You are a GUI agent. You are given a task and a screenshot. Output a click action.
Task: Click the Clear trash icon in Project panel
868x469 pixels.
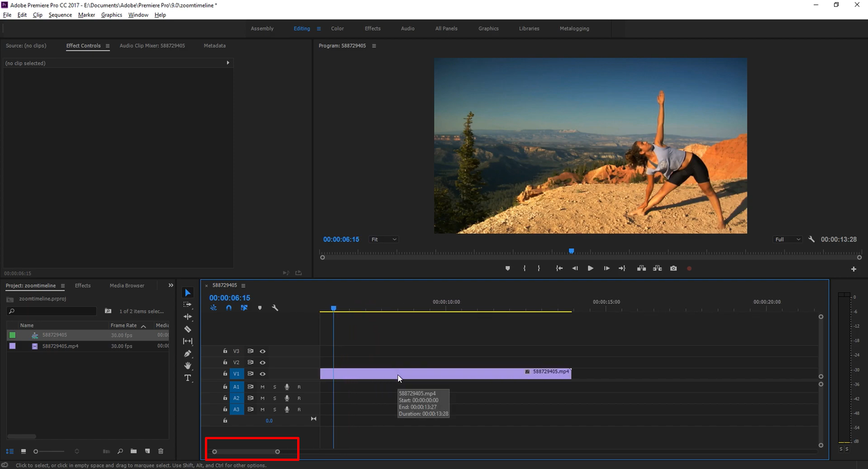161,451
